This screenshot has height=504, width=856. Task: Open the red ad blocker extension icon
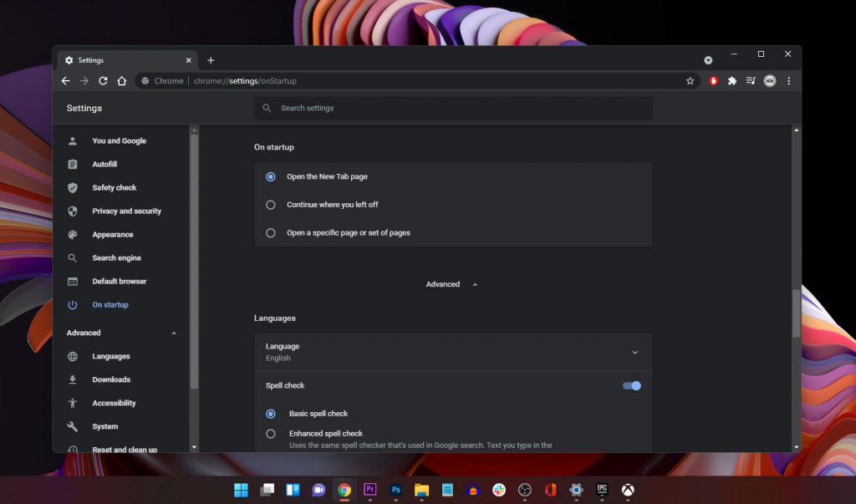tap(713, 81)
